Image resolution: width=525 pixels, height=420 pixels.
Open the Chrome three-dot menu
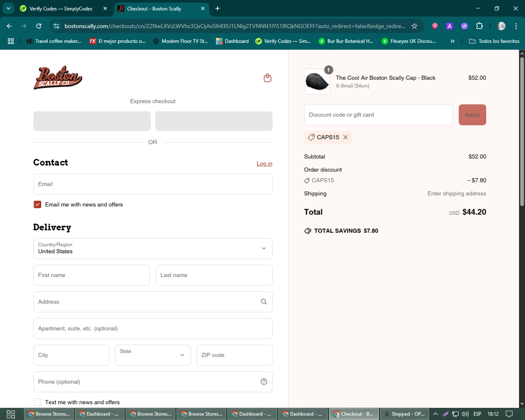(516, 26)
